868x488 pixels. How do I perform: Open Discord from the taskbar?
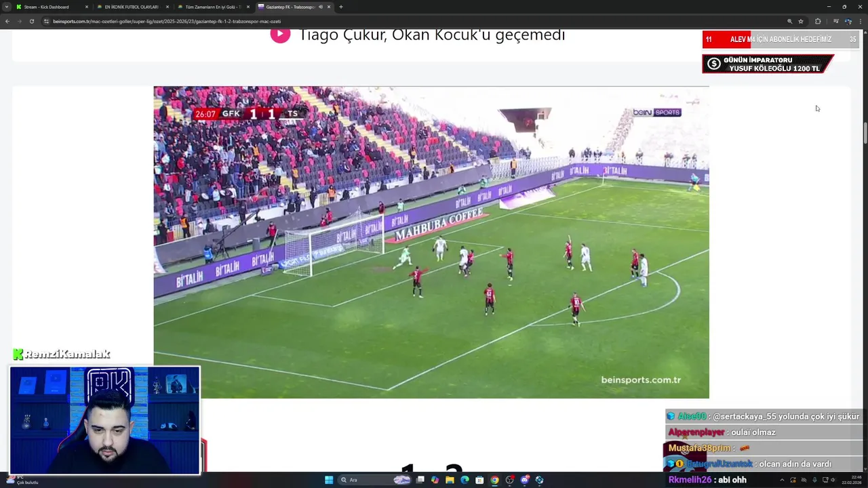pos(524,480)
